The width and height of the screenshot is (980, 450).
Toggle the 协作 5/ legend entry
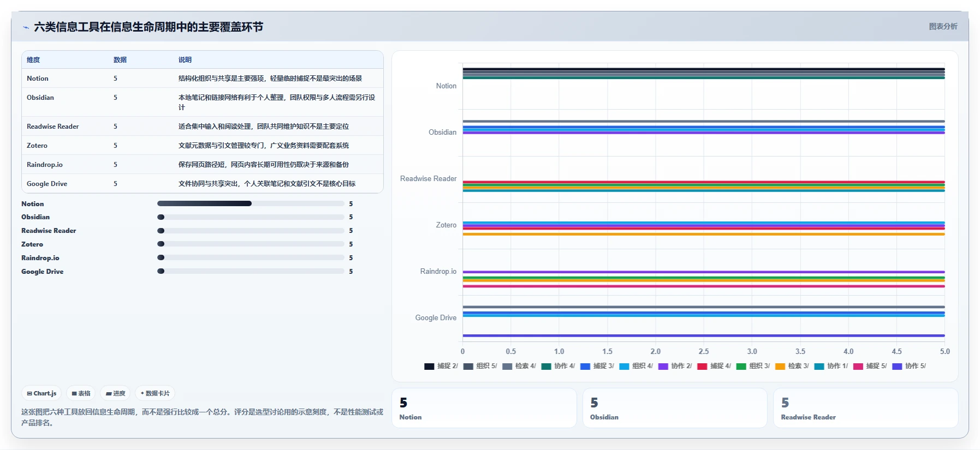[909, 366]
